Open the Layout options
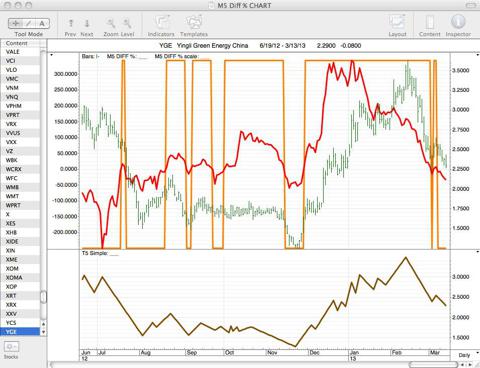The width and height of the screenshot is (480, 368). coord(397,23)
